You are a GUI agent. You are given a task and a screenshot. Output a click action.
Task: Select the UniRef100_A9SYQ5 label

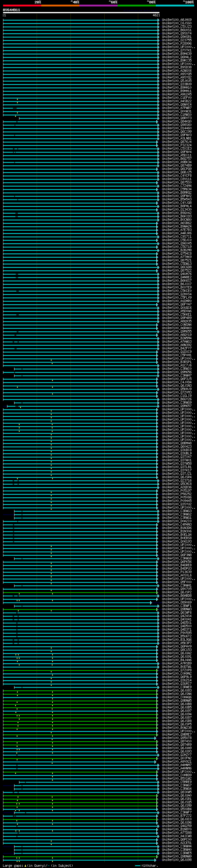177,74
